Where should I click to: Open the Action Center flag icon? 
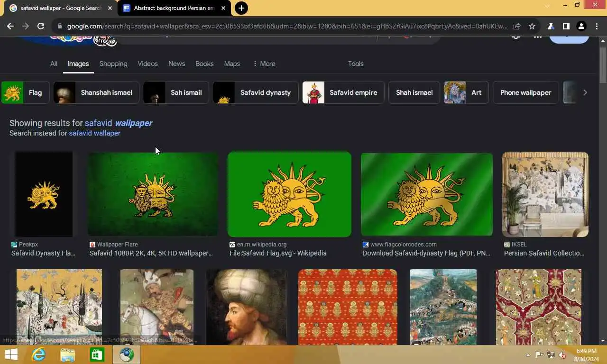tap(539, 355)
